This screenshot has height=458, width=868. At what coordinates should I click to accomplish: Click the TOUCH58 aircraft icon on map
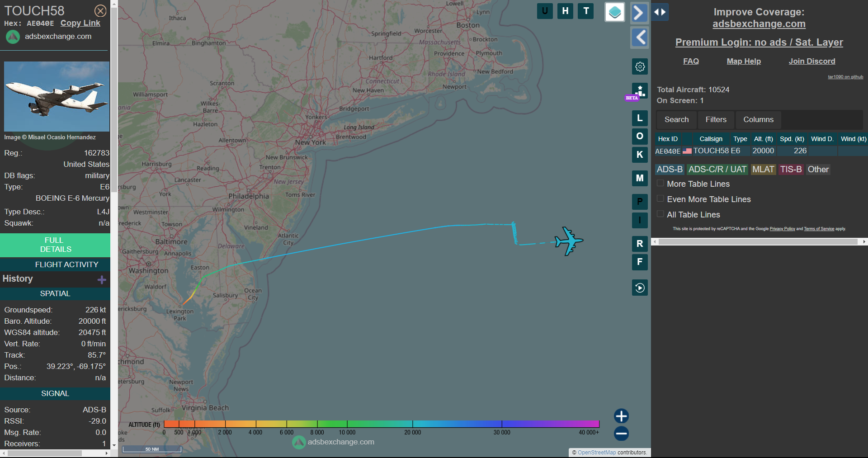click(x=569, y=241)
